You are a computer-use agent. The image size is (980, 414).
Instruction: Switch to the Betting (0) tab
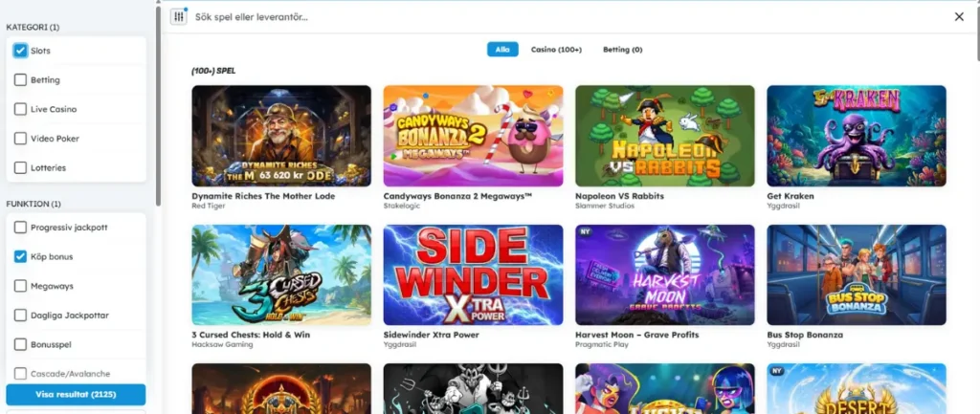[622, 50]
